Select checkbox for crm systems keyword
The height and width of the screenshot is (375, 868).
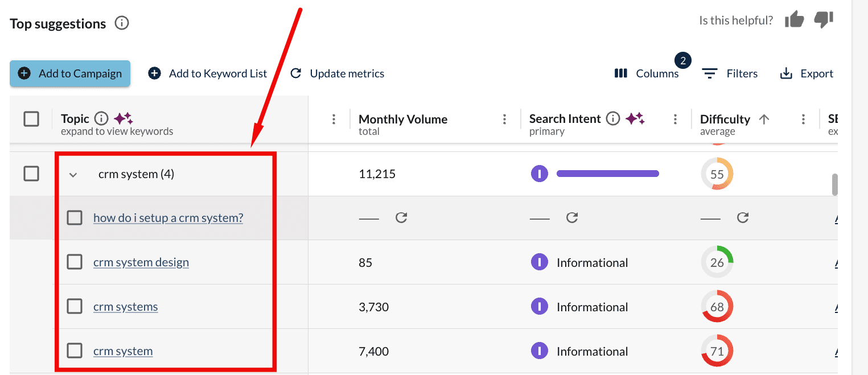tap(75, 307)
